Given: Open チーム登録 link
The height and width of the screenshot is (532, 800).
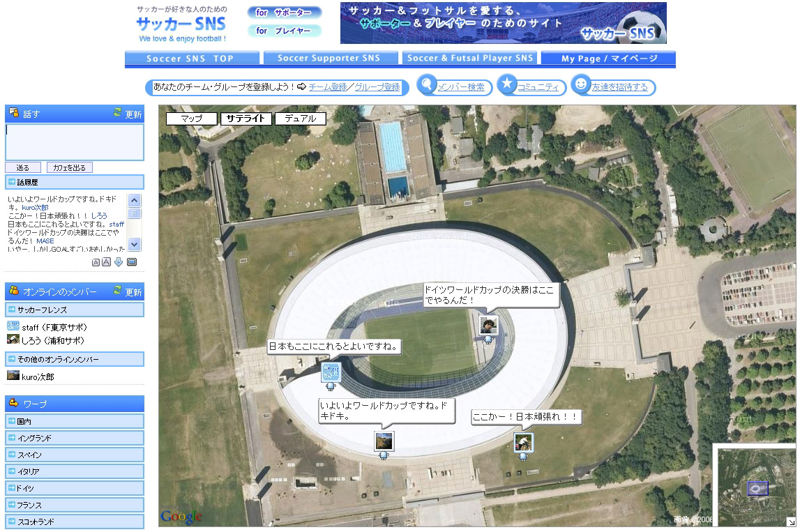Looking at the screenshot, I should tap(328, 87).
